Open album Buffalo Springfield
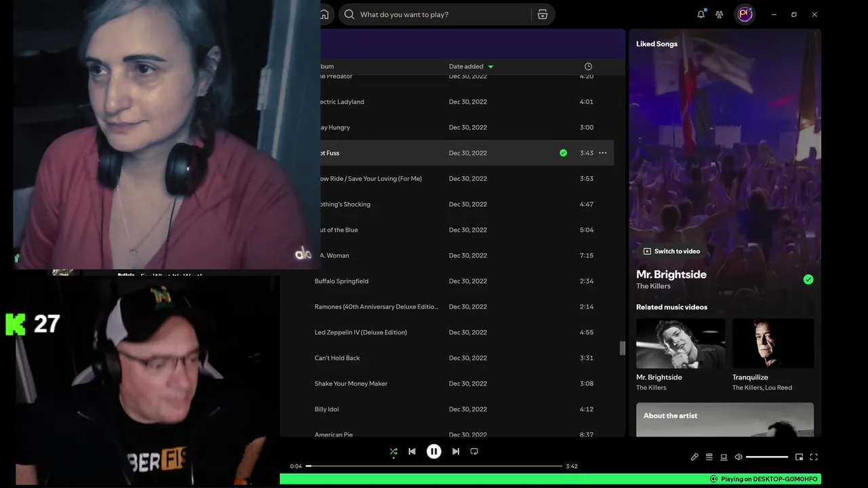This screenshot has width=868, height=488. 342,281
